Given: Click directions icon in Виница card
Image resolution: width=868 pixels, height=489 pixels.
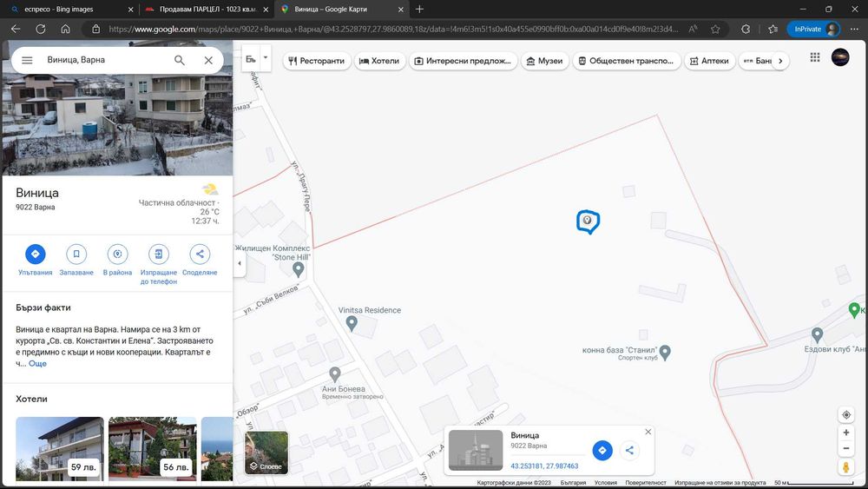Looking at the screenshot, I should (x=602, y=450).
